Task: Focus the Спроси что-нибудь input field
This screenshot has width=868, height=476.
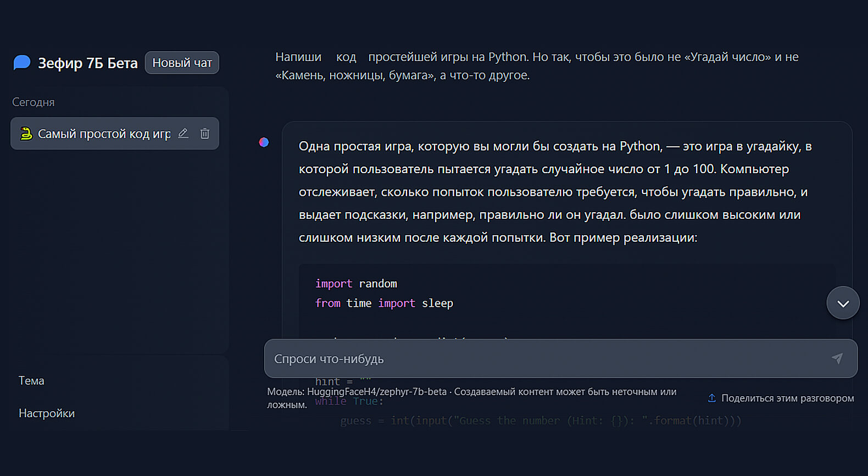Action: tap(560, 358)
